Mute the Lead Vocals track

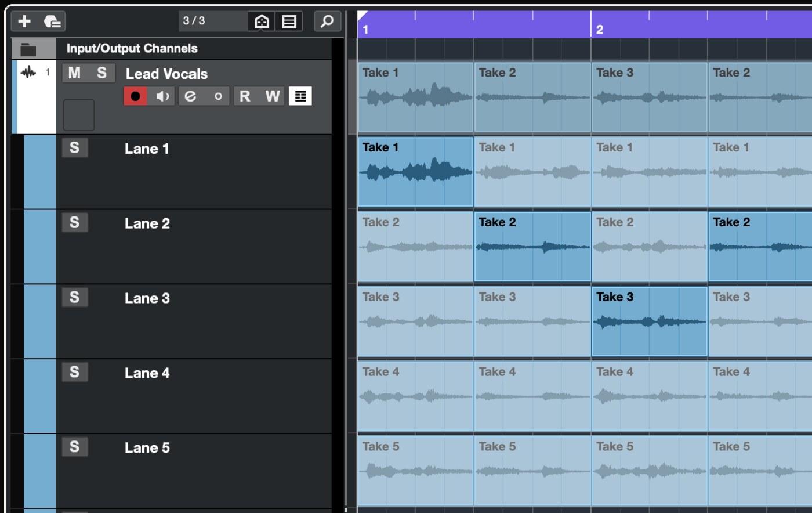[x=75, y=73]
